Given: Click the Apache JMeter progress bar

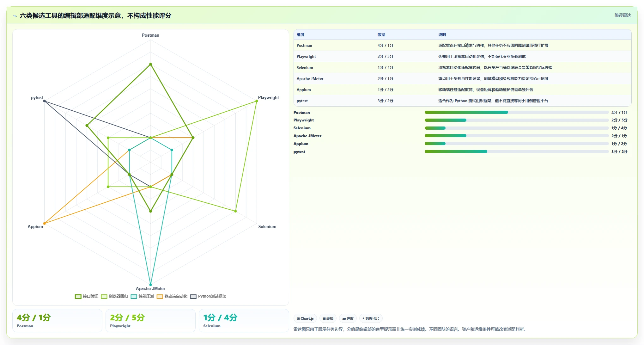Looking at the screenshot, I should point(517,136).
